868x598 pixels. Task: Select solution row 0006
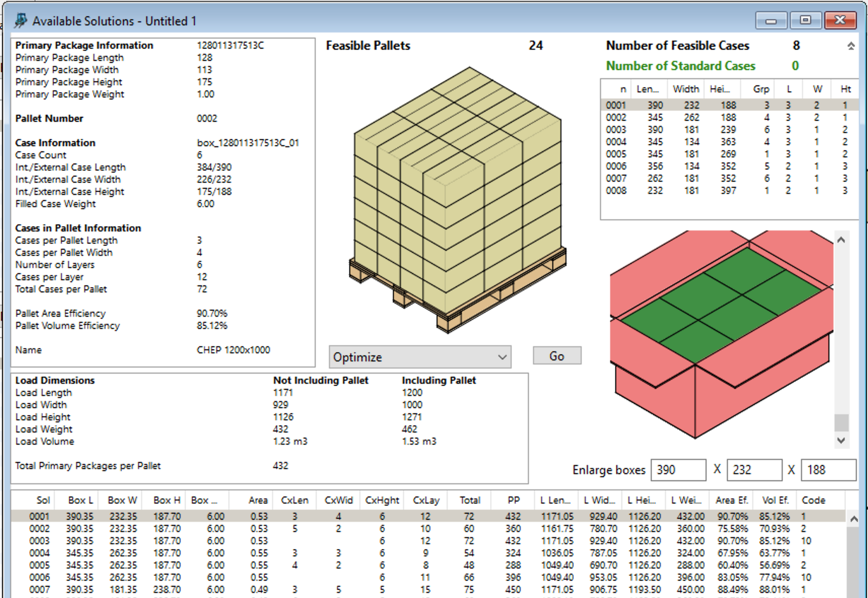[428, 577]
